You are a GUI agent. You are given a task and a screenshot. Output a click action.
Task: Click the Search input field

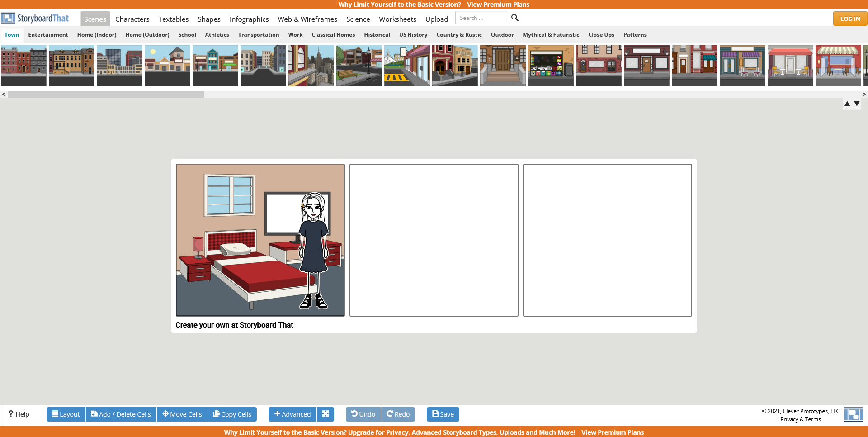tap(481, 18)
